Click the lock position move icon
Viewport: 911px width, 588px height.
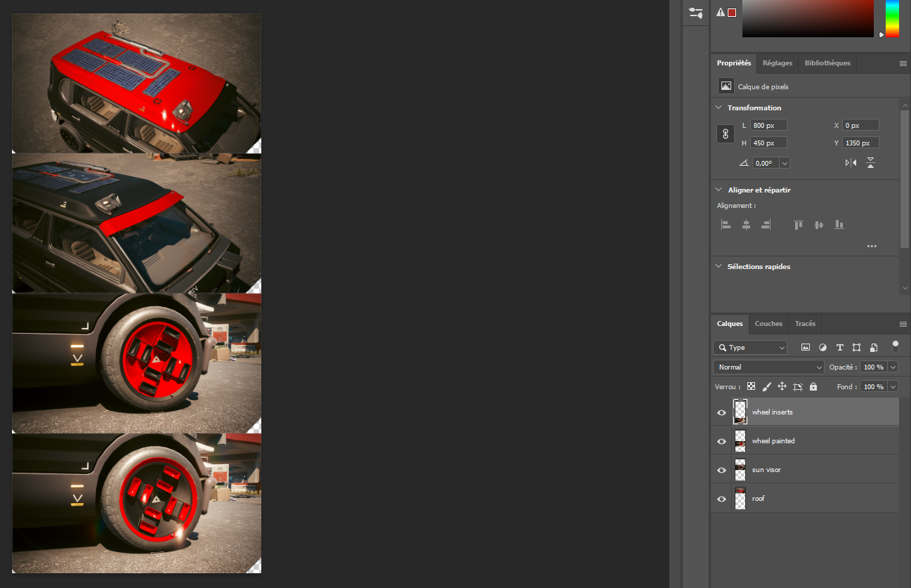pos(782,387)
